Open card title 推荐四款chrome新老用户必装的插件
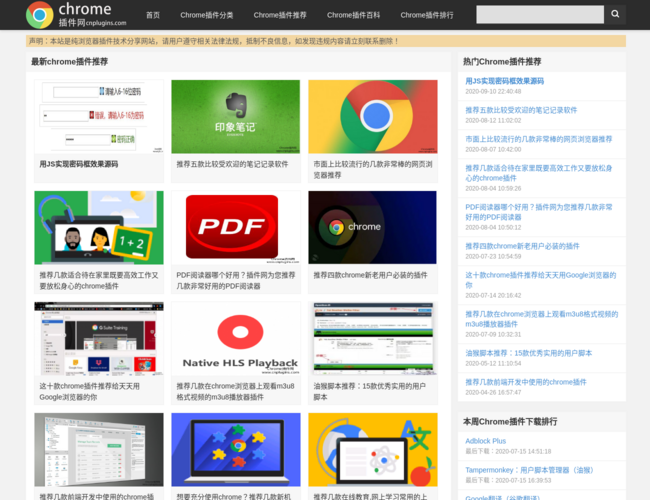This screenshot has height=500, width=650. tap(370, 275)
